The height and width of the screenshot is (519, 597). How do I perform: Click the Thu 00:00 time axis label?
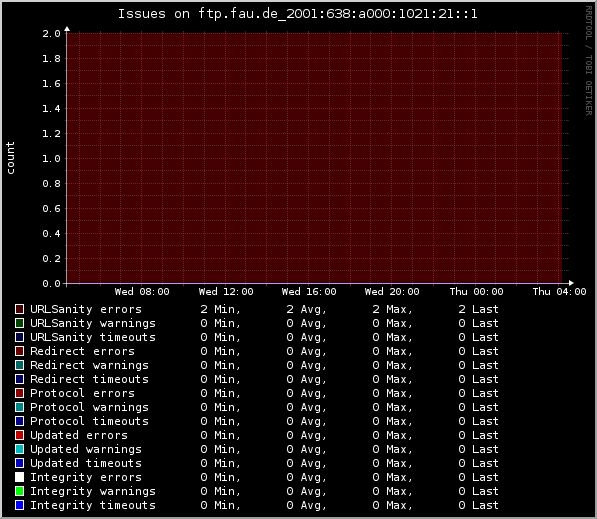(476, 292)
